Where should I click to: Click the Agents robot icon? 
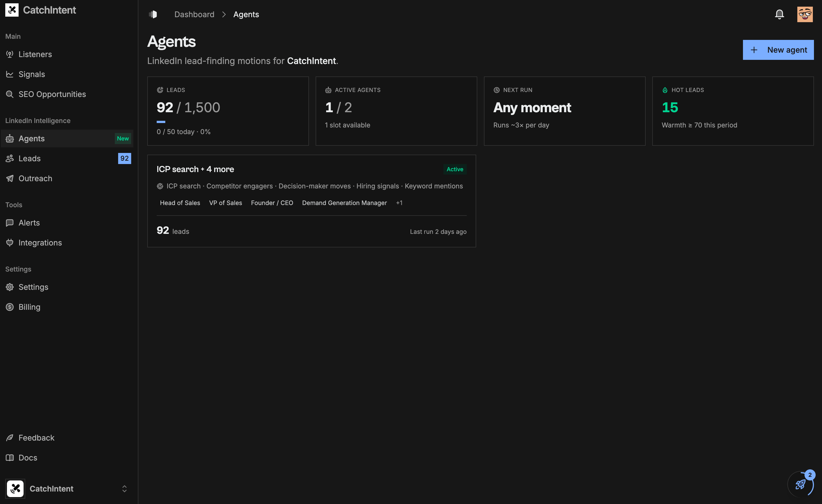point(10,138)
